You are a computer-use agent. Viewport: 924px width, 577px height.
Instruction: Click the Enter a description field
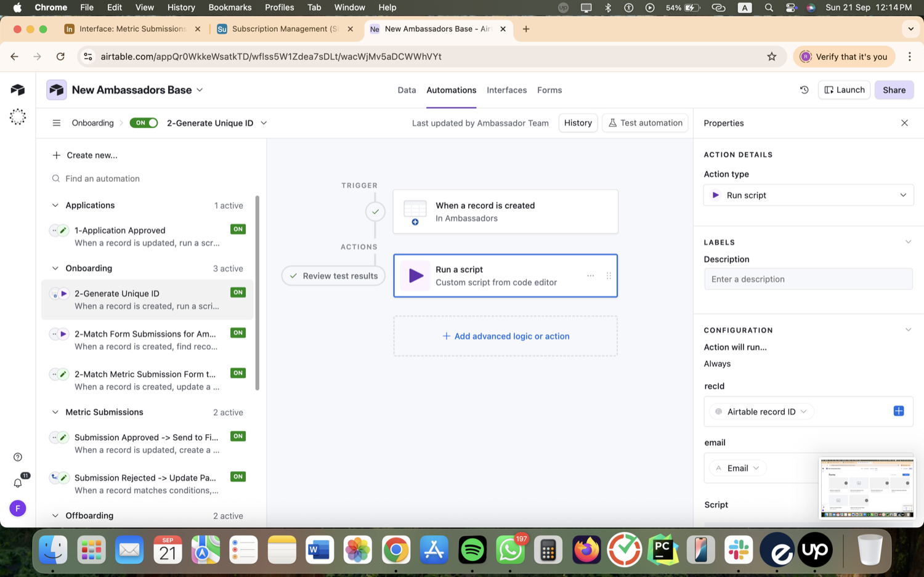coord(808,279)
